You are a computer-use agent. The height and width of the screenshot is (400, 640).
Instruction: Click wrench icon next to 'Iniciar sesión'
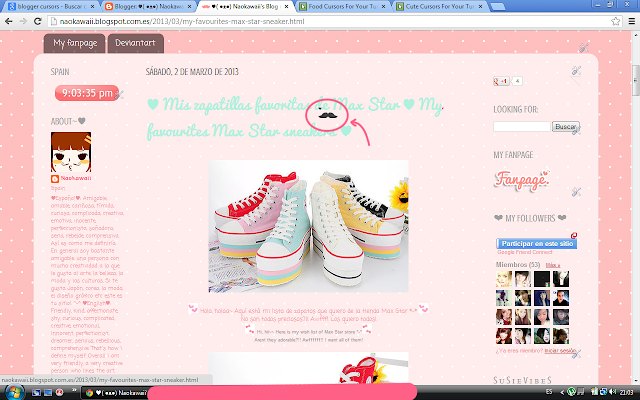coord(576,354)
